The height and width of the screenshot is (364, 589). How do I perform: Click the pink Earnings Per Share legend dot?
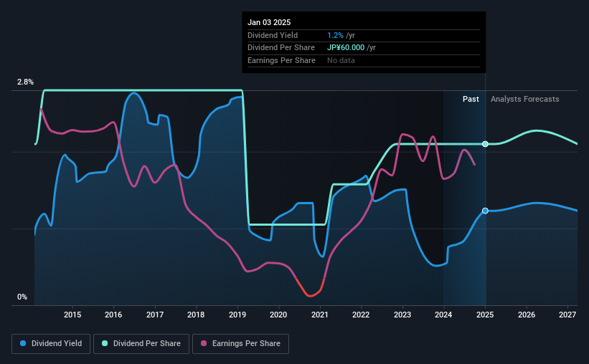click(204, 343)
